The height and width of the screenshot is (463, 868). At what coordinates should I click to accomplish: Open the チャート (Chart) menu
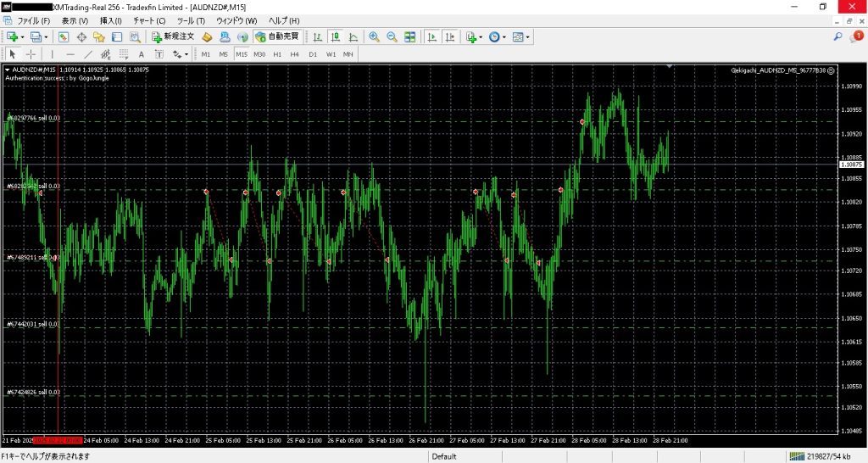[x=149, y=20]
